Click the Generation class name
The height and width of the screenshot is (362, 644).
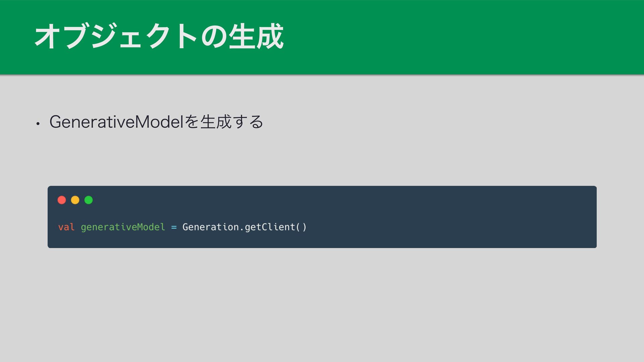pos(211,227)
